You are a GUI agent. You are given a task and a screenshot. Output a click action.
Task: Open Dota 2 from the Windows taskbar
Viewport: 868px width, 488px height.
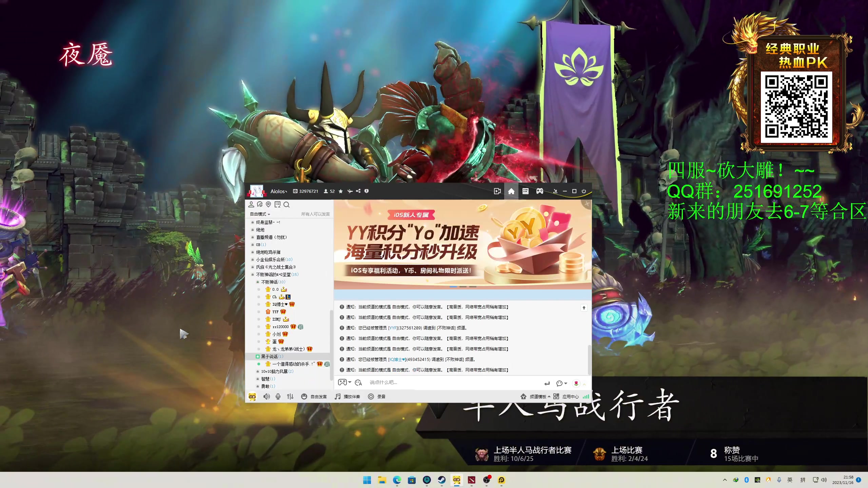tap(471, 480)
